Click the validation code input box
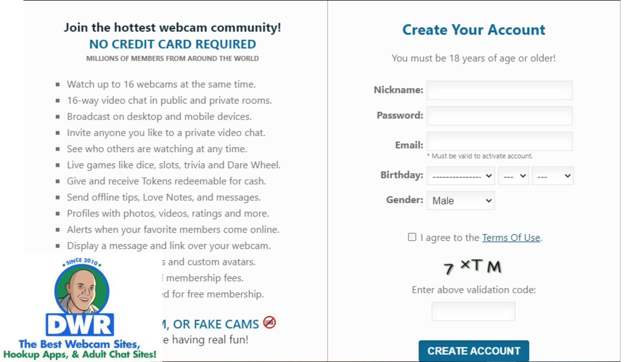The image size is (644, 362). [x=473, y=311]
